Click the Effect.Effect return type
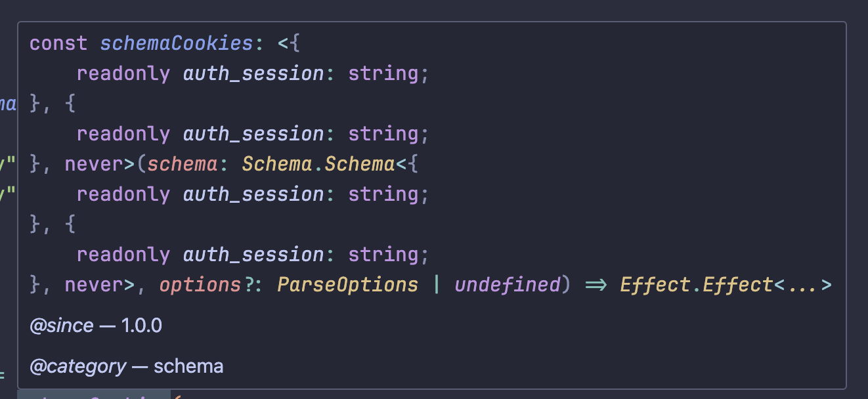 click(696, 285)
